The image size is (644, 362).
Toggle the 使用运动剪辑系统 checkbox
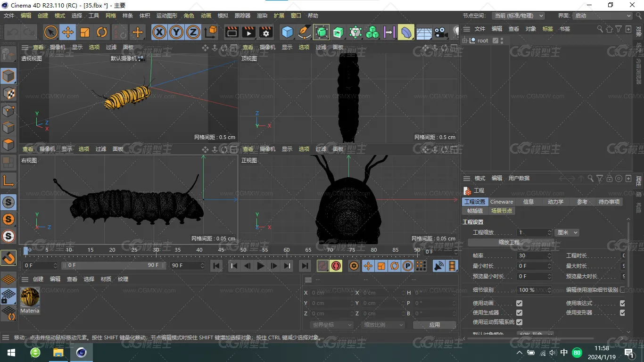click(519, 322)
